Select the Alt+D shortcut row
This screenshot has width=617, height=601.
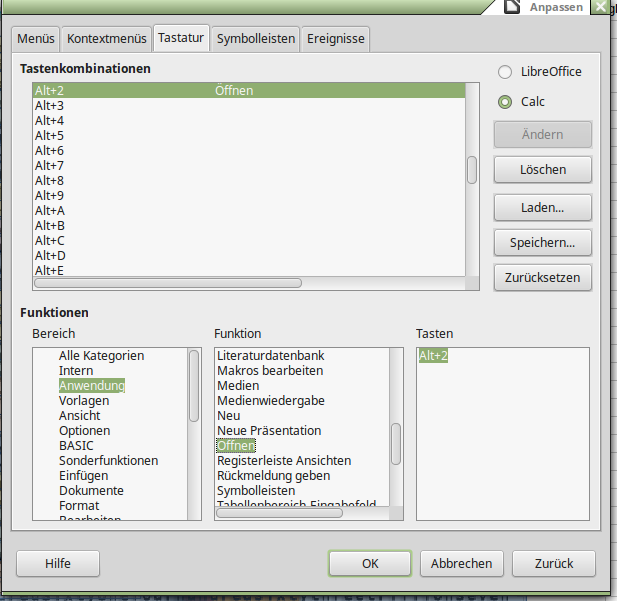[249, 255]
